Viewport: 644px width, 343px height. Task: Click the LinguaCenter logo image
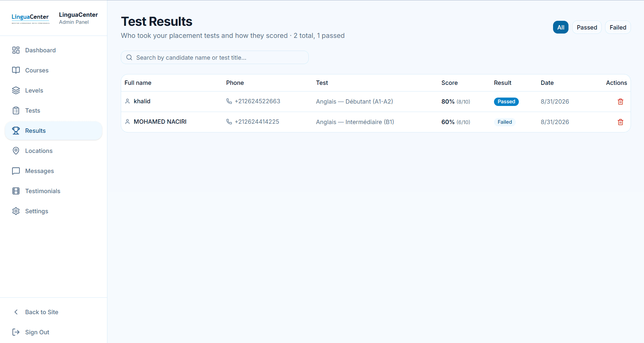[x=31, y=18]
